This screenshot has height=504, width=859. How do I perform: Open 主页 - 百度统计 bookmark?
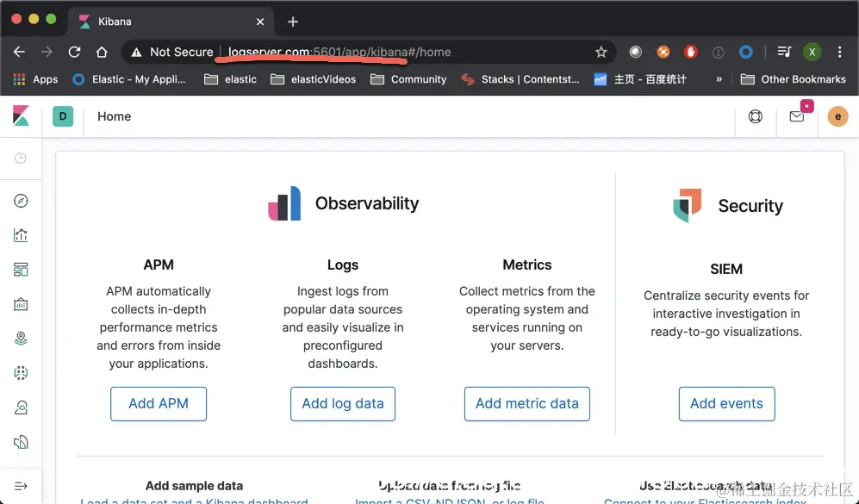pyautogui.click(x=640, y=79)
